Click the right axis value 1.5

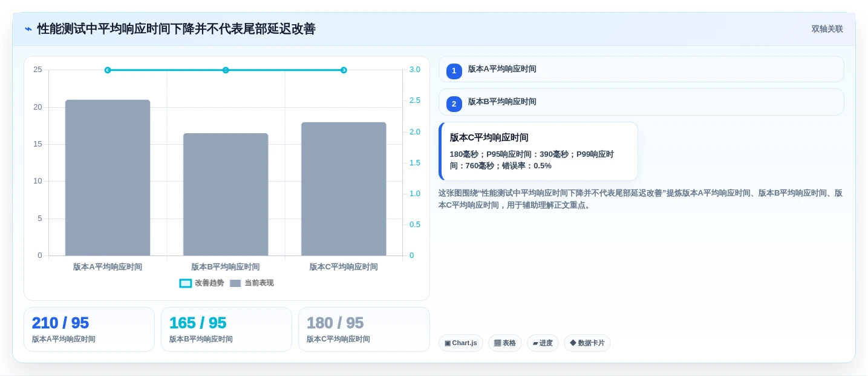tap(415, 162)
